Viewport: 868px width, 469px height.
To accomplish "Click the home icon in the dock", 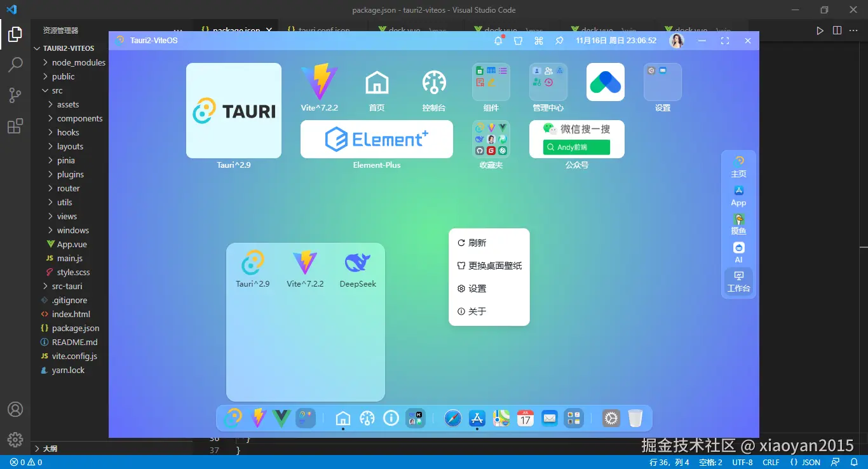I will (x=343, y=418).
